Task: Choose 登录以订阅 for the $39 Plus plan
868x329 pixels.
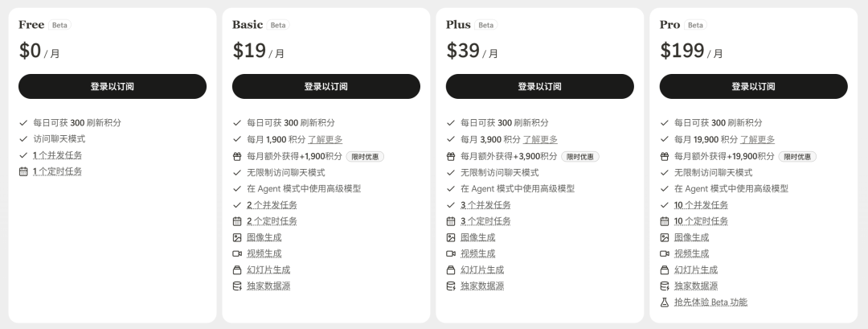Action: click(x=540, y=86)
